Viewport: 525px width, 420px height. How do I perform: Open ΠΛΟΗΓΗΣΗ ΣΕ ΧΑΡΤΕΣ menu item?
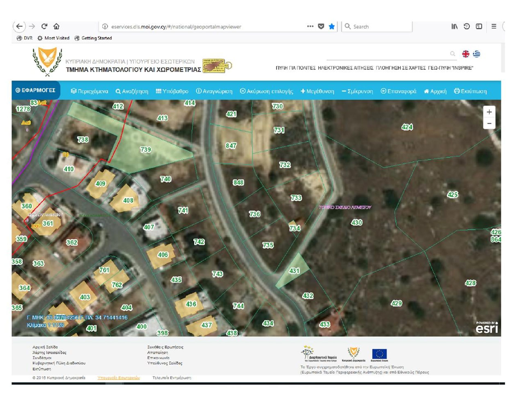401,68
